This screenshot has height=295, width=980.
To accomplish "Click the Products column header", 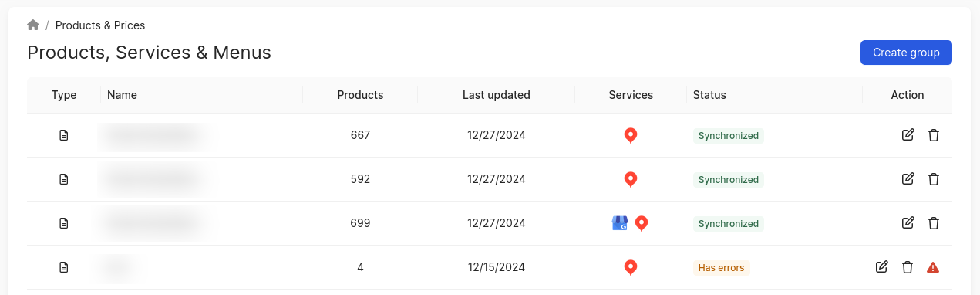I will [x=360, y=95].
